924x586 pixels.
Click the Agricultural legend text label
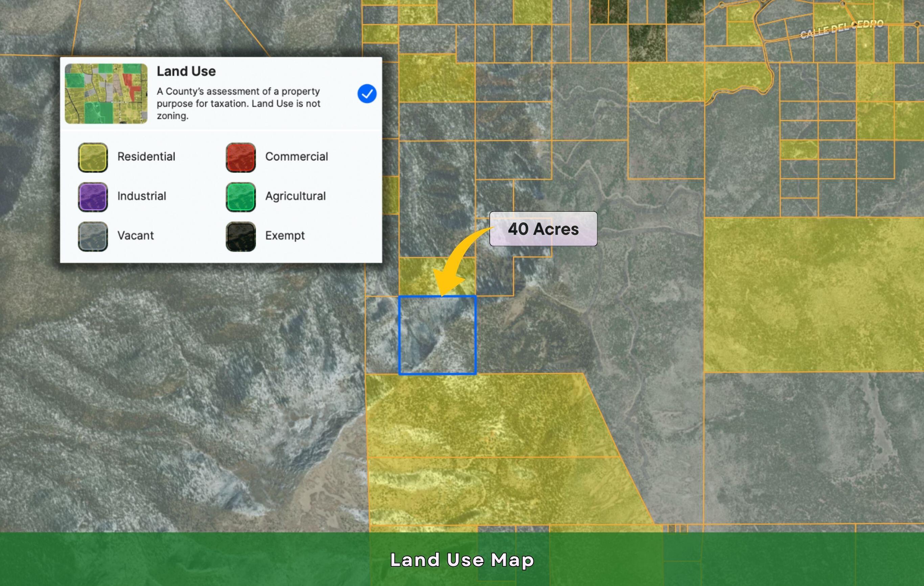(x=295, y=196)
